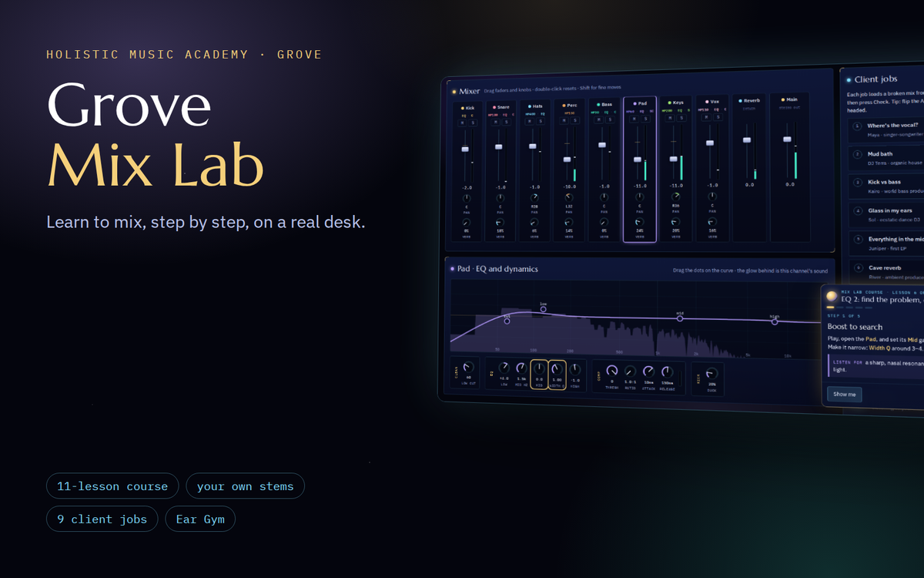The image size is (924, 578).
Task: Click the '9 client jobs' pill
Action: point(102,519)
